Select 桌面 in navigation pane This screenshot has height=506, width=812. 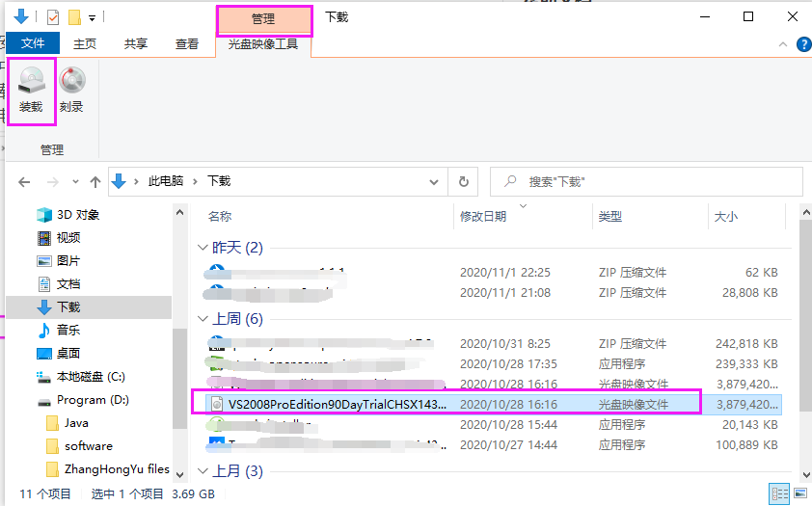coord(68,354)
